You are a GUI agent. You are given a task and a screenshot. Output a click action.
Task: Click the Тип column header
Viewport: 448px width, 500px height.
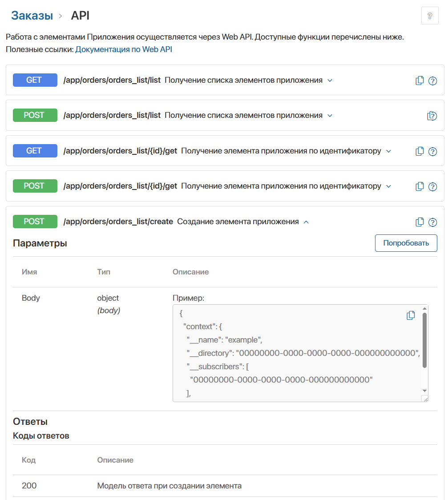104,272
